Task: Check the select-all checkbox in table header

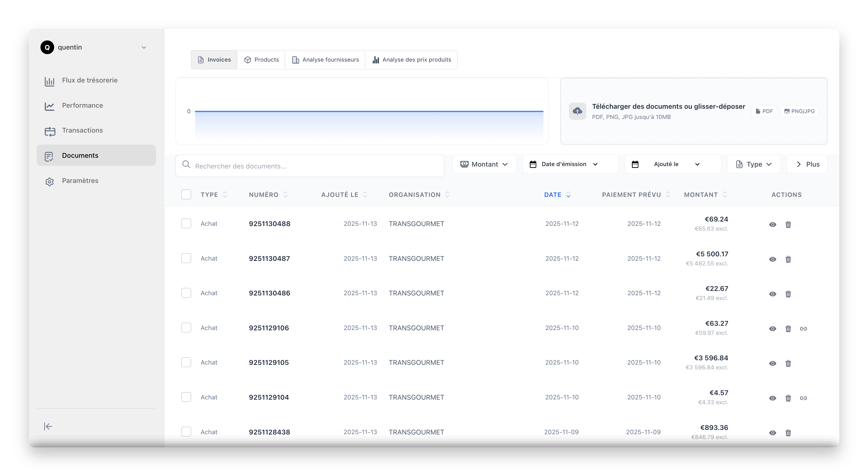Action: pos(186,194)
